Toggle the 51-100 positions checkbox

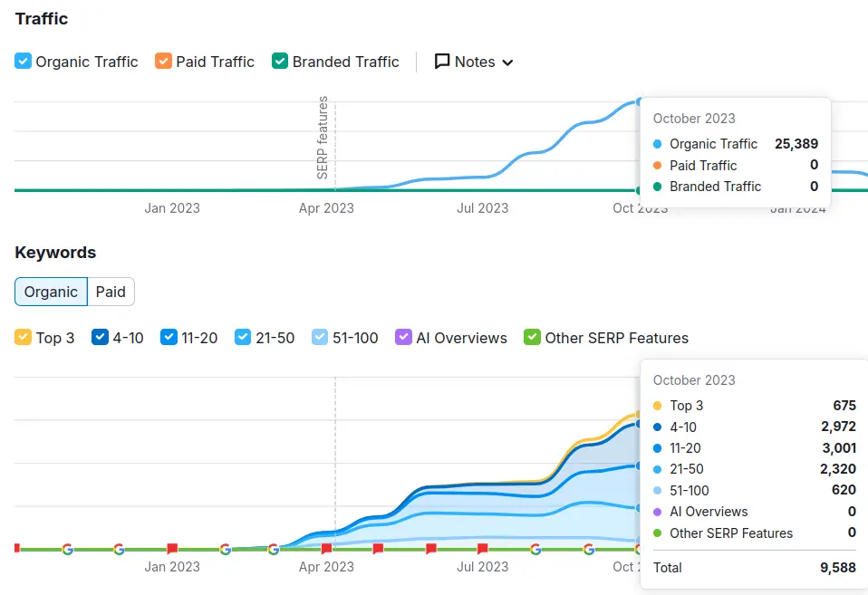click(x=320, y=338)
